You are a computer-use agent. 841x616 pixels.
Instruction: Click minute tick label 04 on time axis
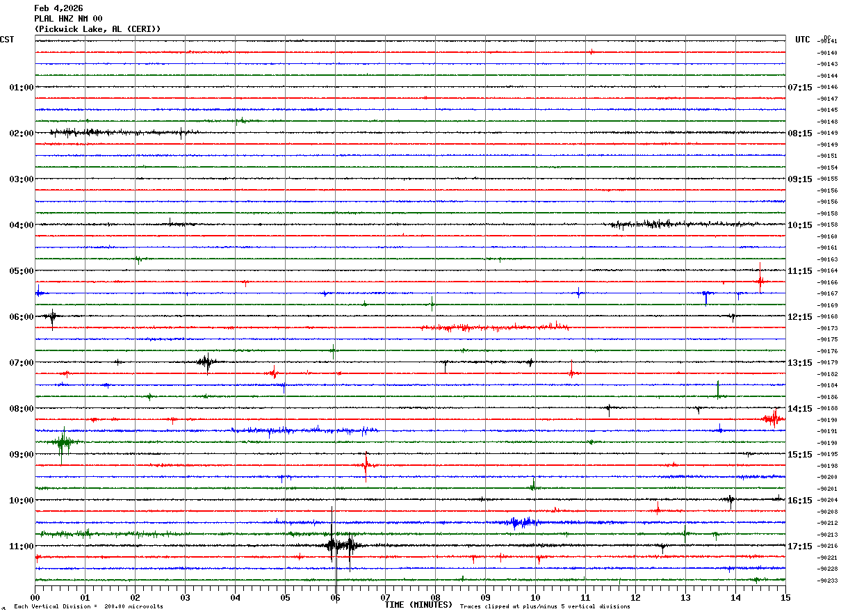pos(236,598)
